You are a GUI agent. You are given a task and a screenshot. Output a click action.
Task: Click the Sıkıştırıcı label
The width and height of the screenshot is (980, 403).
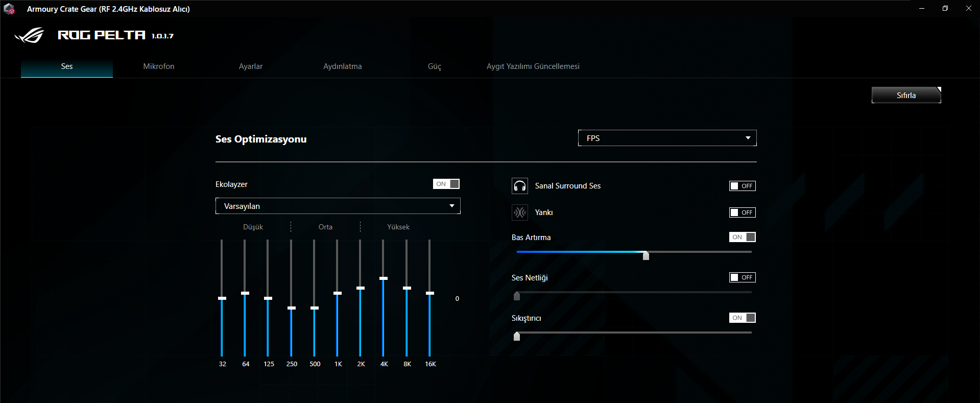coord(527,318)
